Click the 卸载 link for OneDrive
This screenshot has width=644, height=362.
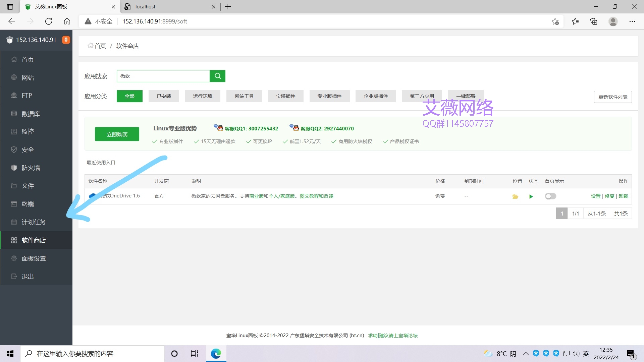tap(623, 196)
